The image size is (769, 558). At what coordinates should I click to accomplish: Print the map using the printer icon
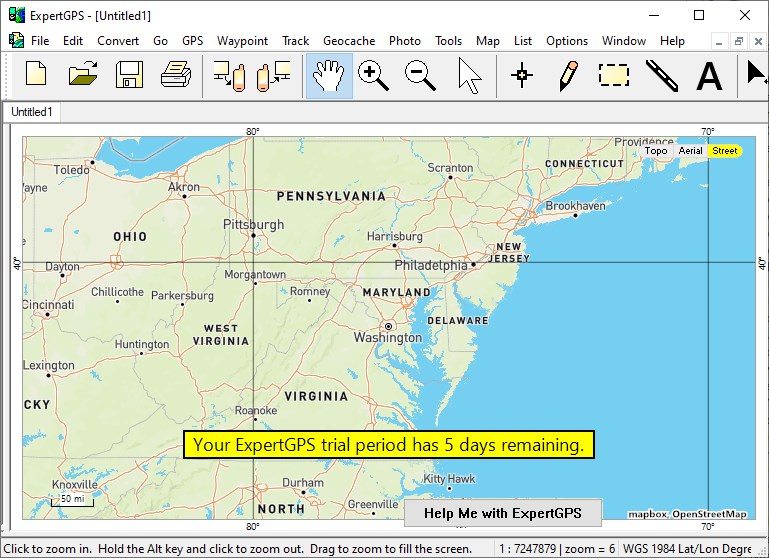pos(176,76)
